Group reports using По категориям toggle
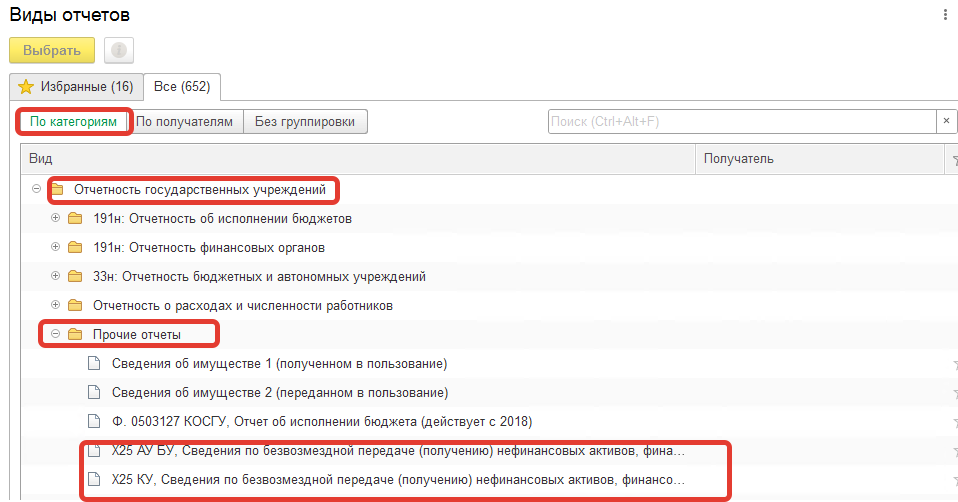 [x=73, y=122]
